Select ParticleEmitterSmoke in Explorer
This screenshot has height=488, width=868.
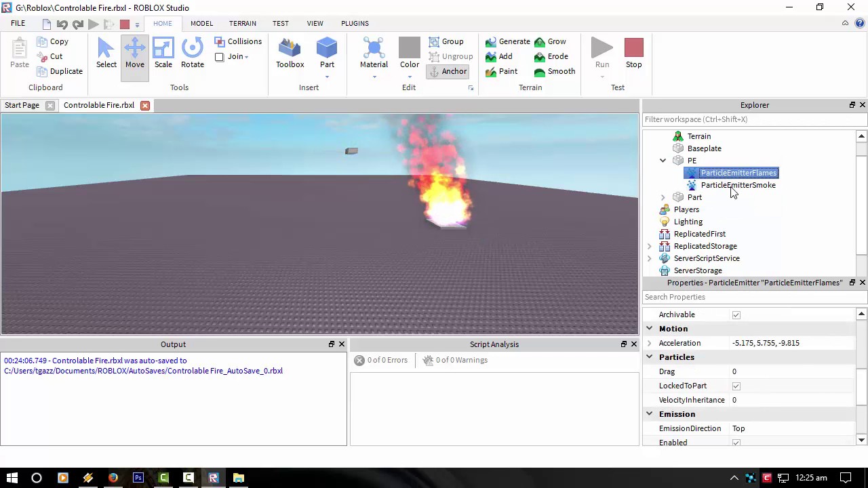pos(738,185)
